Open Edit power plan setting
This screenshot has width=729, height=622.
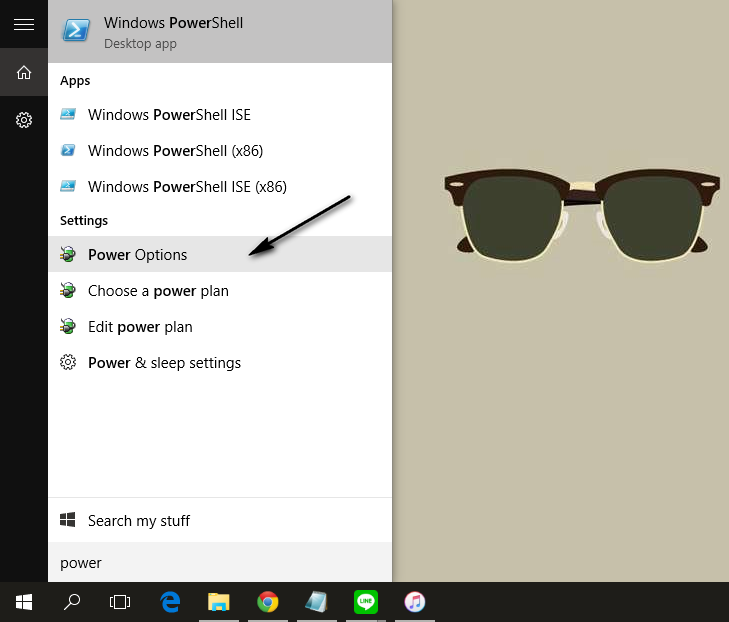[x=220, y=326]
